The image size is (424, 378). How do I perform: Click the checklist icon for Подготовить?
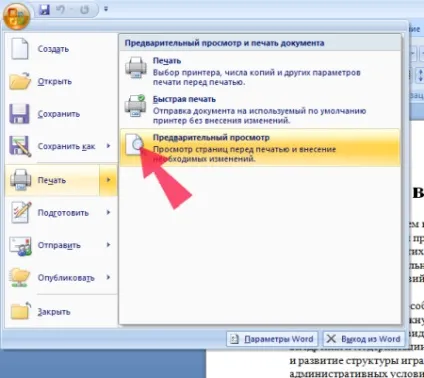21,212
